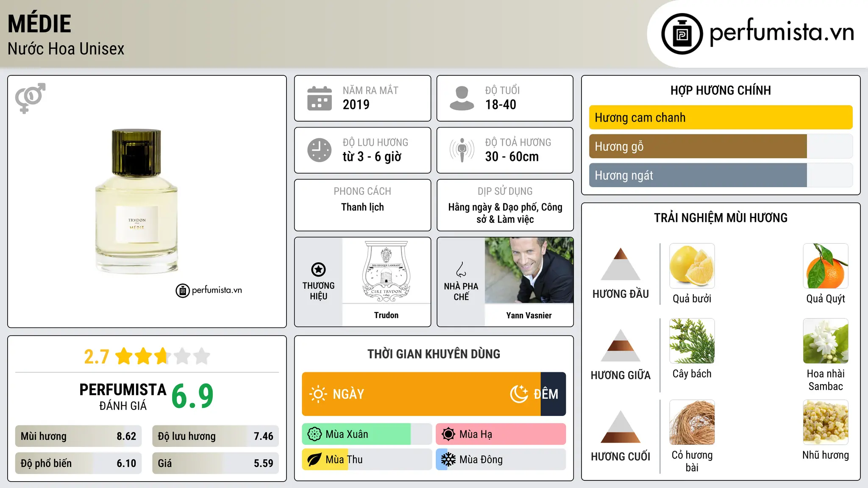868x488 pixels.
Task: Click the Hương gỗ brown accord bar
Action: tap(698, 146)
